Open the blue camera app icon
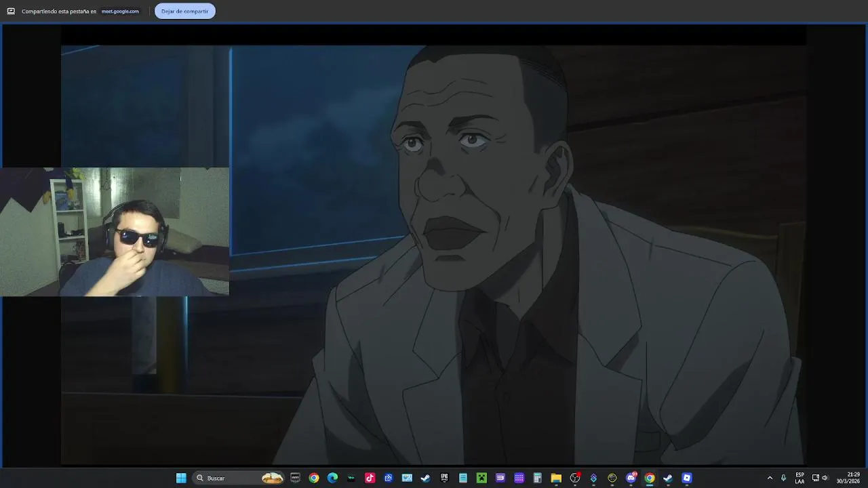The image size is (868, 488). point(389,478)
